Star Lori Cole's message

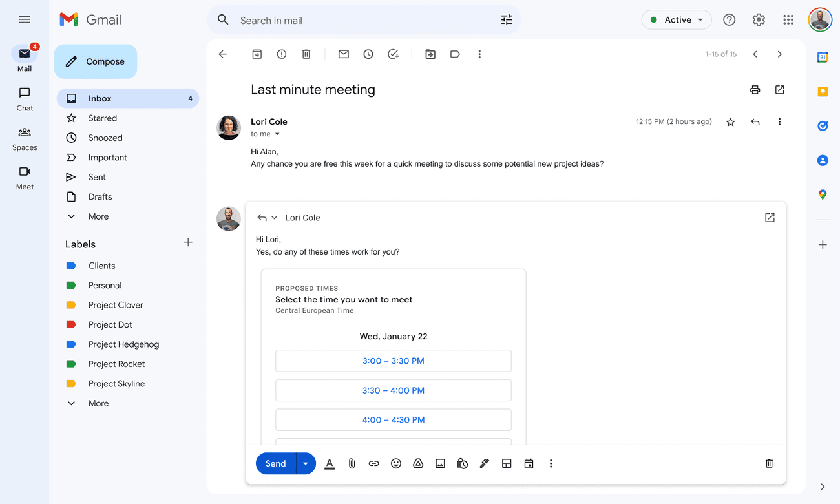pyautogui.click(x=730, y=121)
